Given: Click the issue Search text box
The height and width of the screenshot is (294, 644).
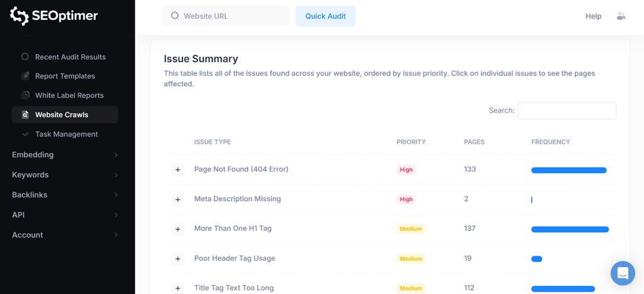Looking at the screenshot, I should 567,111.
